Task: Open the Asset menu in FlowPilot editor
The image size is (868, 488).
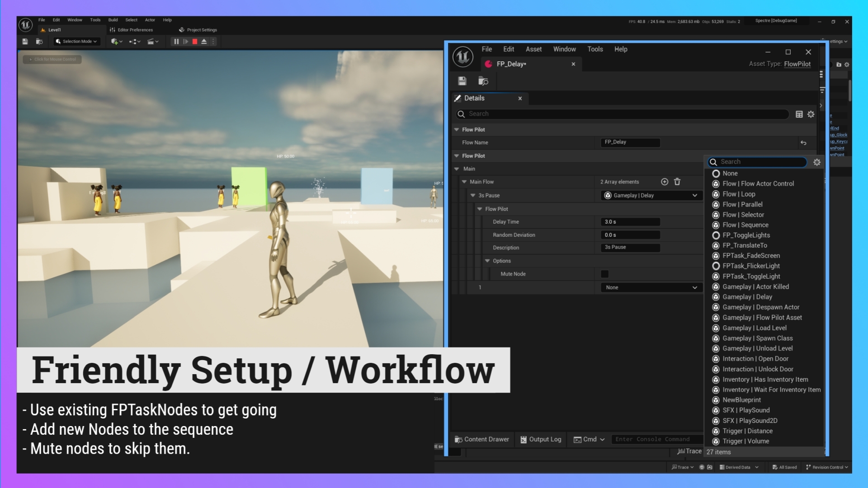Action: pos(533,49)
